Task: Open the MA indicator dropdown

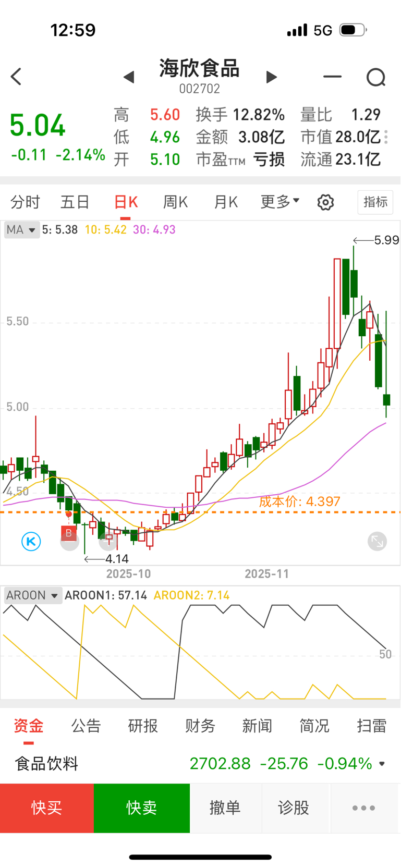Action: [x=22, y=230]
